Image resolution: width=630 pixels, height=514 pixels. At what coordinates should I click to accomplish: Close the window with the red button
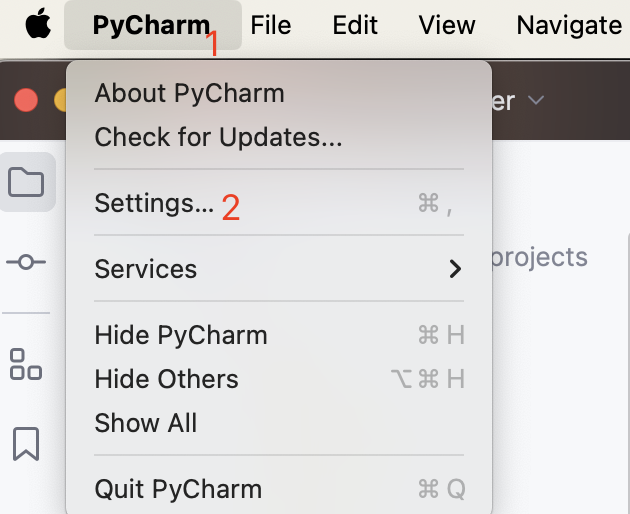point(26,101)
